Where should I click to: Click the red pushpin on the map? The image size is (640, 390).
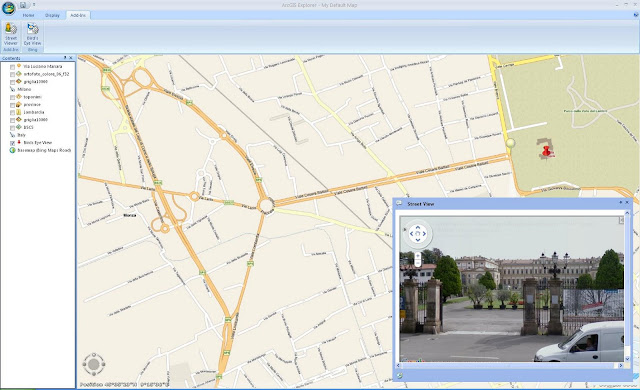tap(547, 152)
